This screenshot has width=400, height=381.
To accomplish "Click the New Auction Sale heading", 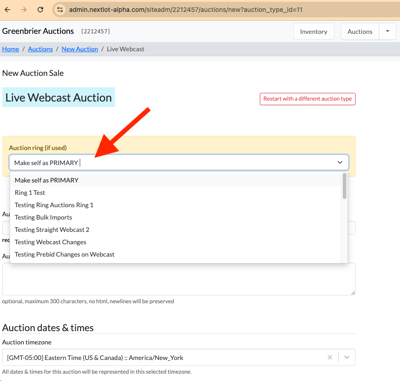I will [x=33, y=73].
